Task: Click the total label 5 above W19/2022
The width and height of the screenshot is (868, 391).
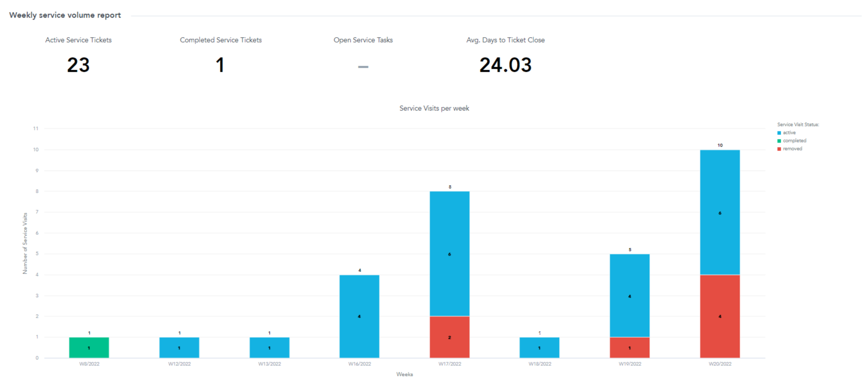Action: pyautogui.click(x=630, y=249)
